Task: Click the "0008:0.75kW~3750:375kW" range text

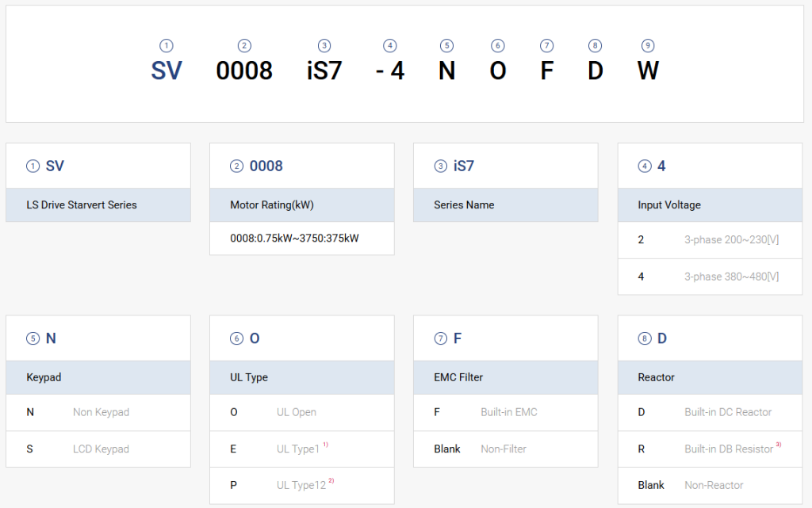Action: (x=294, y=239)
